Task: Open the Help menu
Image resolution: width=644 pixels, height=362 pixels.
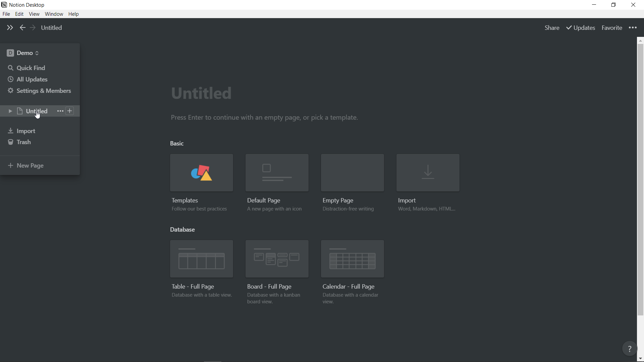Action: (73, 14)
